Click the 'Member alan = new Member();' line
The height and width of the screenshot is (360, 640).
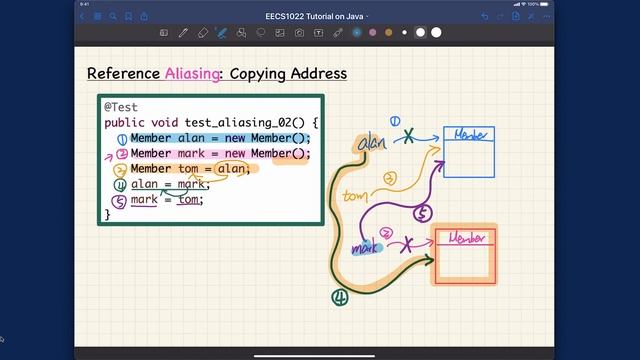click(x=220, y=138)
